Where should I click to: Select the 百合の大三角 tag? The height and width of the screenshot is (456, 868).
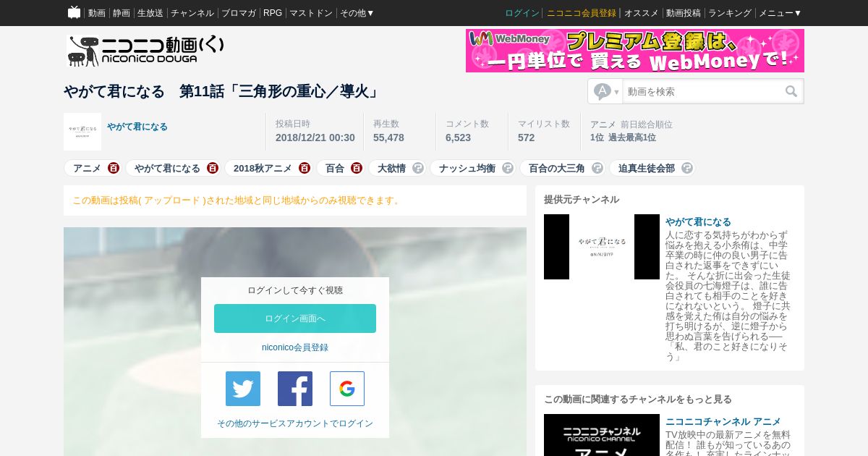[557, 168]
